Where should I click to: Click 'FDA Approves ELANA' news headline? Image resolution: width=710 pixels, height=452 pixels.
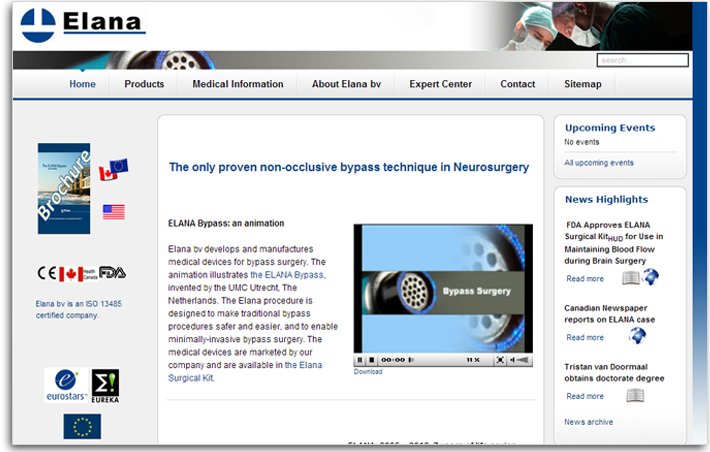point(614,243)
